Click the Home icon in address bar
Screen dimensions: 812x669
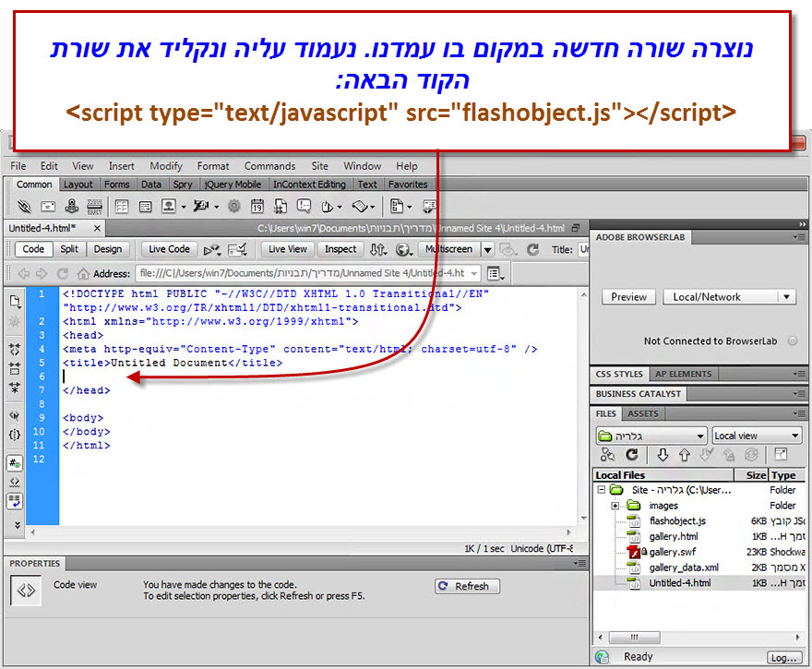point(83,273)
